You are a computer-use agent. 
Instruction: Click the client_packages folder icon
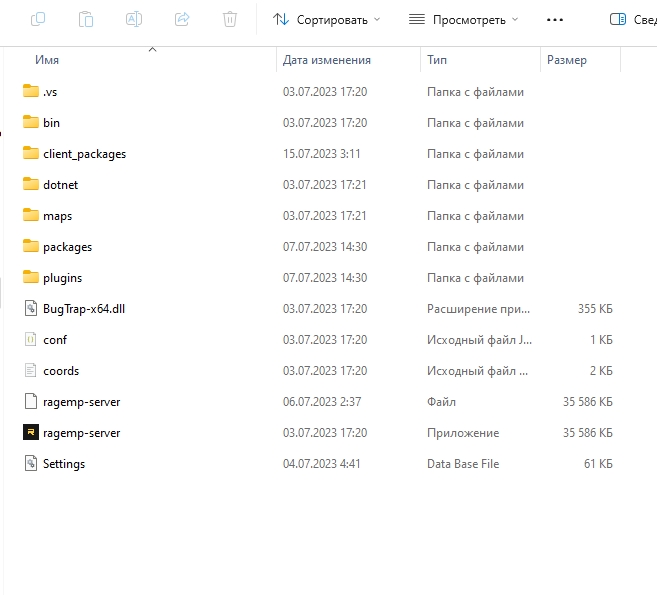(30, 154)
